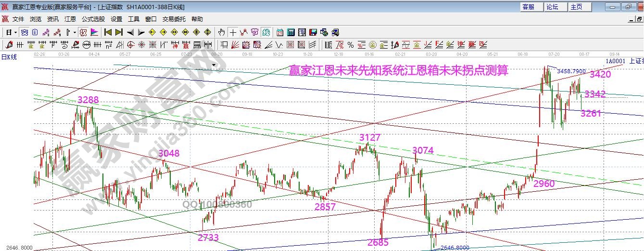Activate the crosshair cursor tool
The image size is (644, 251).
point(233,32)
